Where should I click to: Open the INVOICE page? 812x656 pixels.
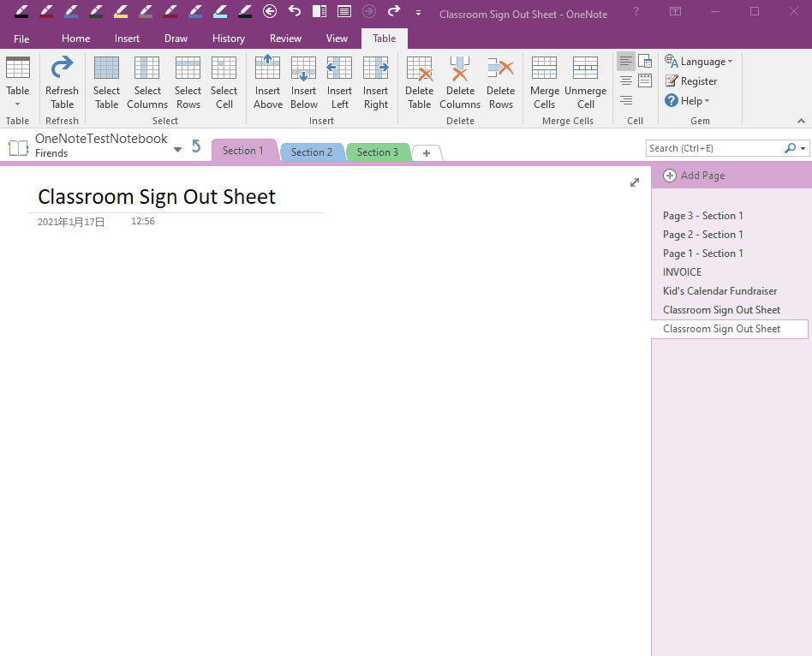pos(682,272)
